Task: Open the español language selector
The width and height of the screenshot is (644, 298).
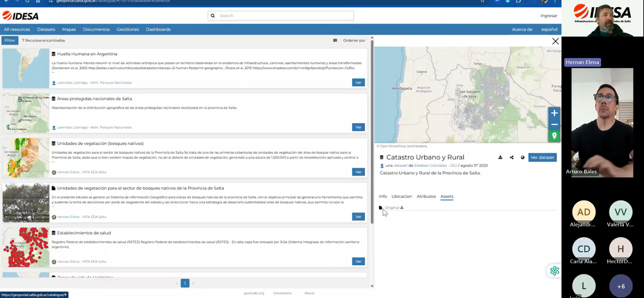Action: click(x=549, y=29)
